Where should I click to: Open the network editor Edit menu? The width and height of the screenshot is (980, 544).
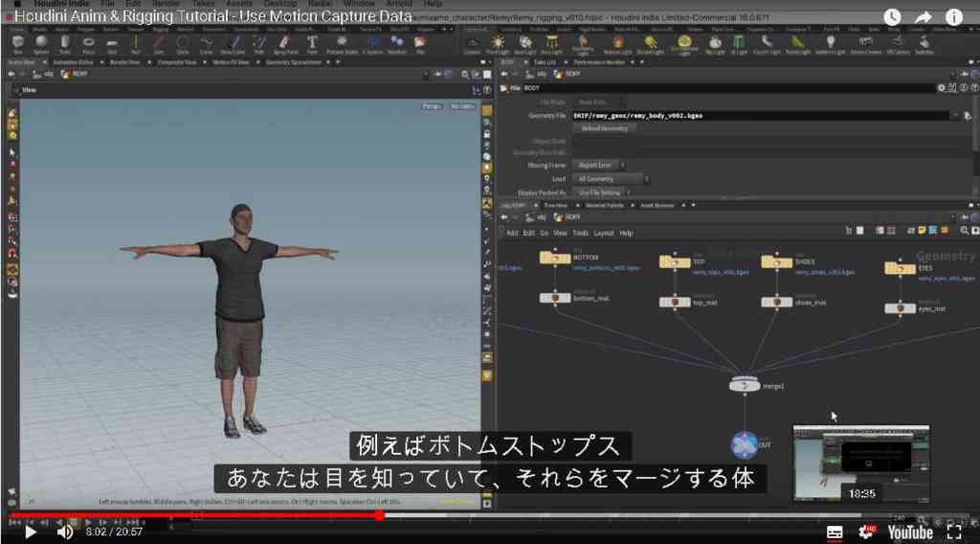coord(528,234)
